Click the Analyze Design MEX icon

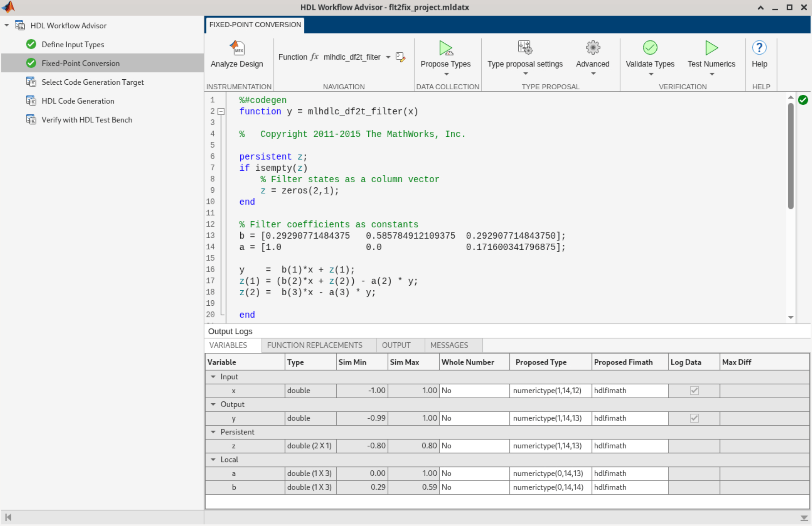tap(237, 48)
